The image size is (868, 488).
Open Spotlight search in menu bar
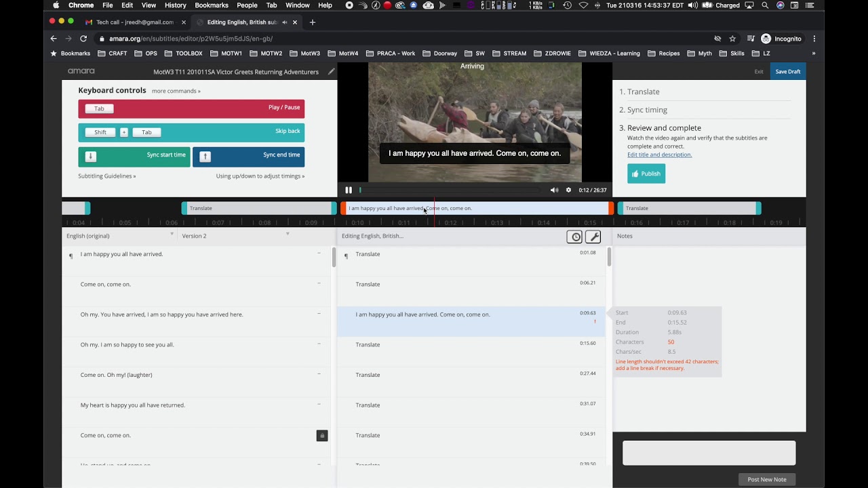click(x=765, y=5)
